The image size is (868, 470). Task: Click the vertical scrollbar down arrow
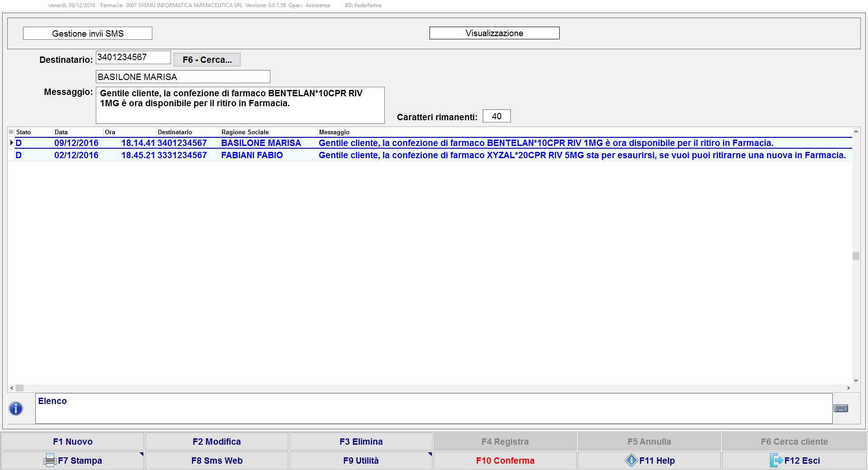click(856, 381)
